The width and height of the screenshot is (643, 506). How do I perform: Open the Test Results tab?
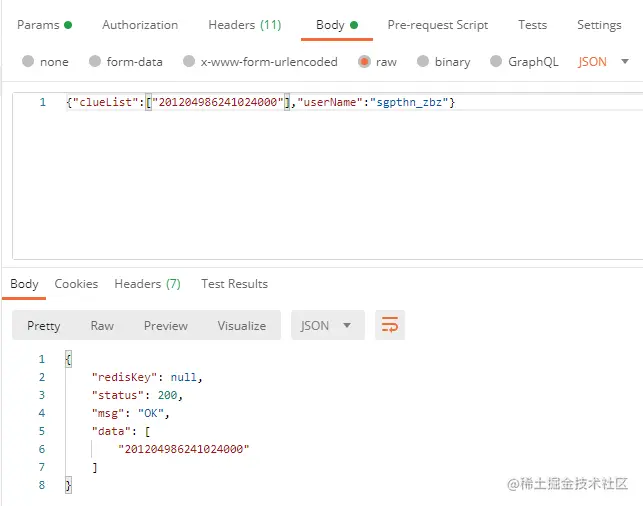[234, 284]
